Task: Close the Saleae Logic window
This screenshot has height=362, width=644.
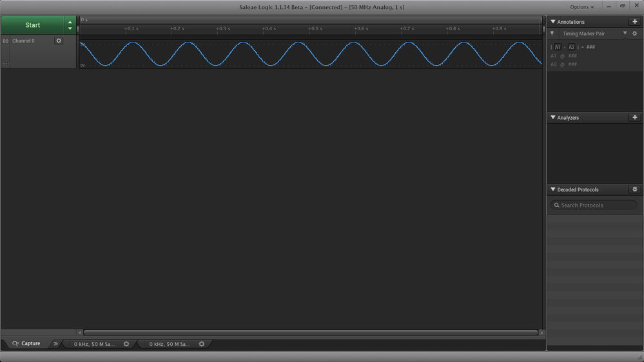Action: click(637, 6)
